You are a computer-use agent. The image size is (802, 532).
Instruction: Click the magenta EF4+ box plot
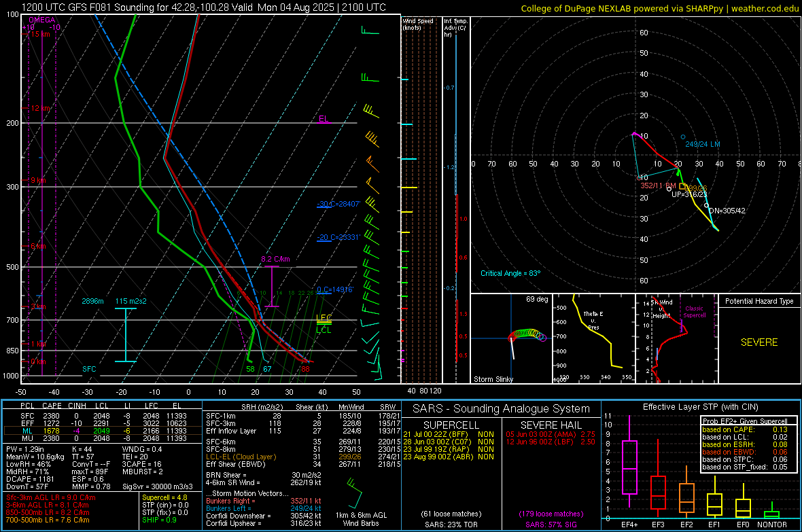click(629, 462)
